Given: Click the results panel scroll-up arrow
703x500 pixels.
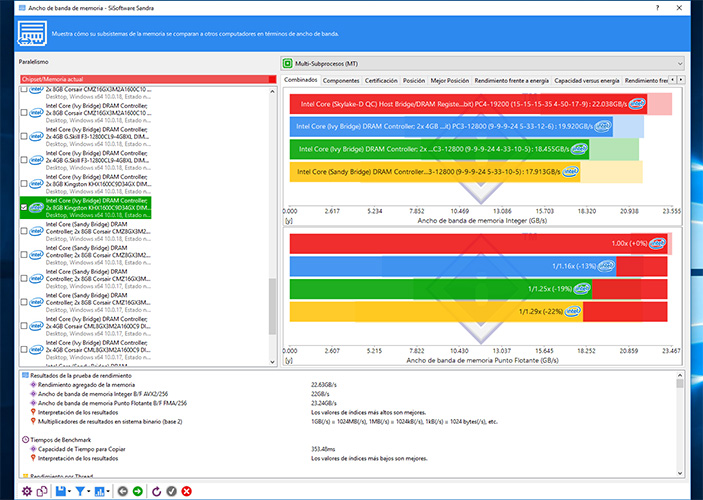Looking at the screenshot, I should pyautogui.click(x=680, y=375).
